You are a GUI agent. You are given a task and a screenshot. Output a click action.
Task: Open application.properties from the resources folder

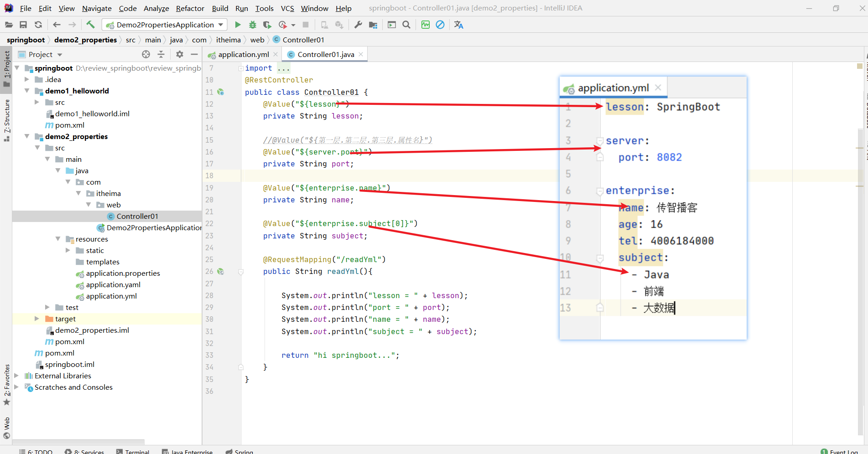pyautogui.click(x=123, y=273)
